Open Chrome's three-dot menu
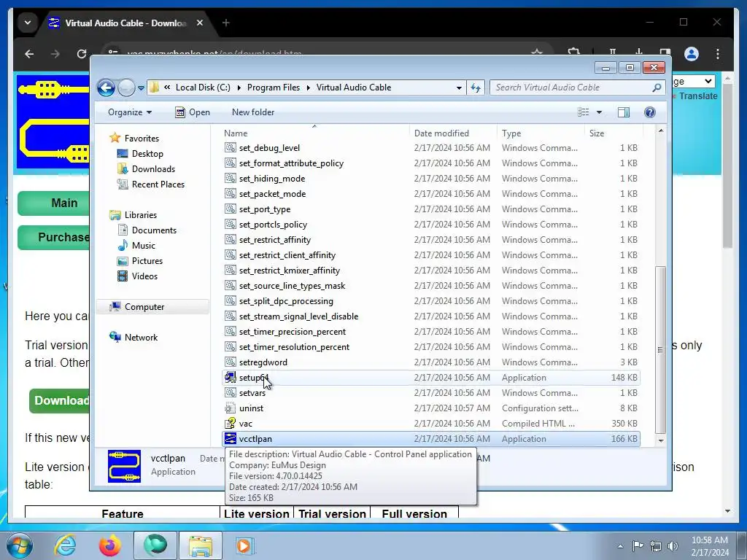The width and height of the screenshot is (747, 560). (x=718, y=54)
